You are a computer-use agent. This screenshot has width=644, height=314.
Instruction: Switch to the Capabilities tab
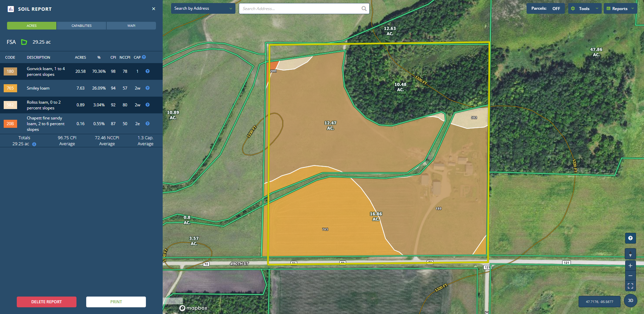tap(82, 26)
